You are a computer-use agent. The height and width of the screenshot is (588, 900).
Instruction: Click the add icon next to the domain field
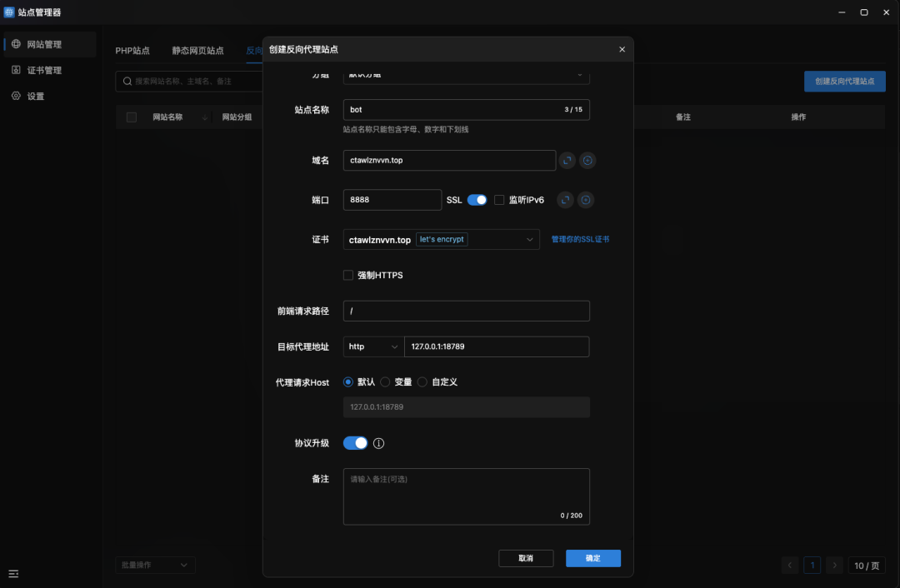[587, 160]
